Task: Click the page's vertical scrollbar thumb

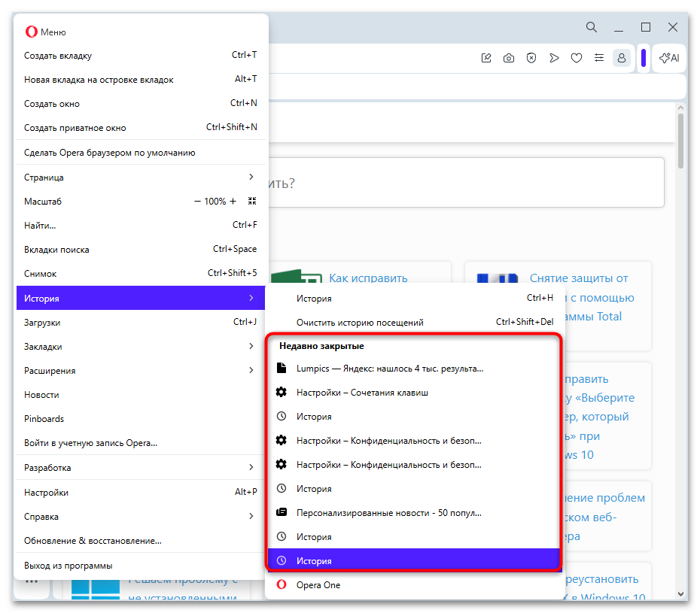Action: (680, 141)
